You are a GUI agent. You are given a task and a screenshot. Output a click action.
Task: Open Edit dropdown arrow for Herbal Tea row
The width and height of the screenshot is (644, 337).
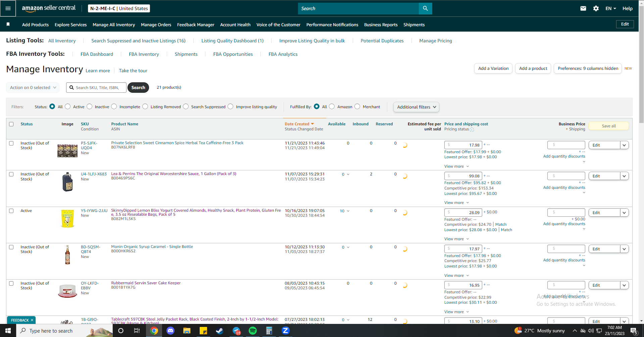tap(624, 145)
